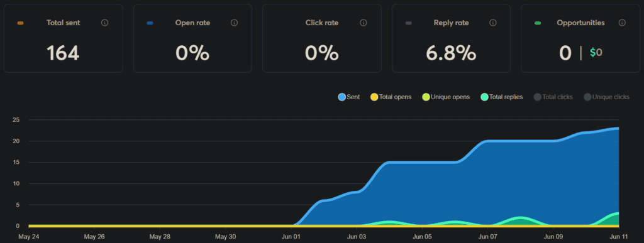This screenshot has width=644, height=243.
Task: Open info icon on Total sent card
Action: [x=105, y=23]
